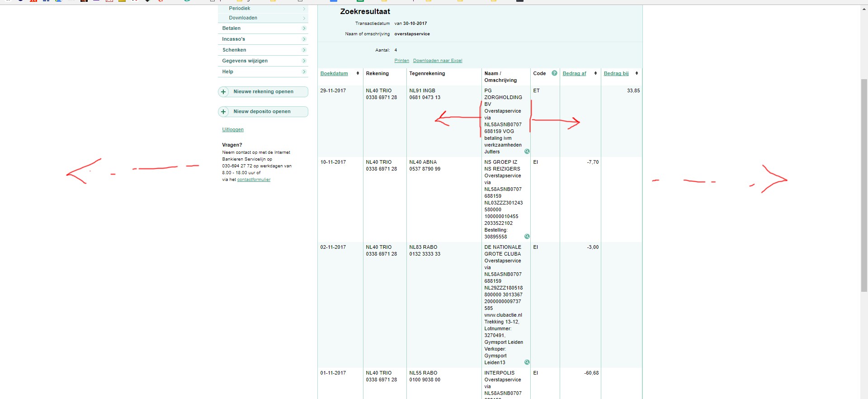Click the NS GROEP IZ description text
This screenshot has height=399, width=868.
click(x=501, y=162)
